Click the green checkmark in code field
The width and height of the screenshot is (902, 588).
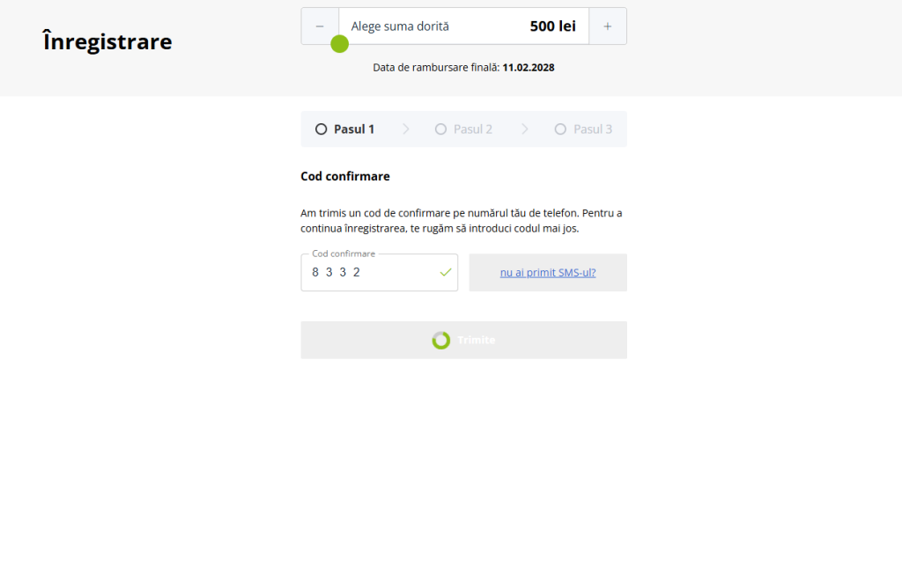tap(444, 273)
